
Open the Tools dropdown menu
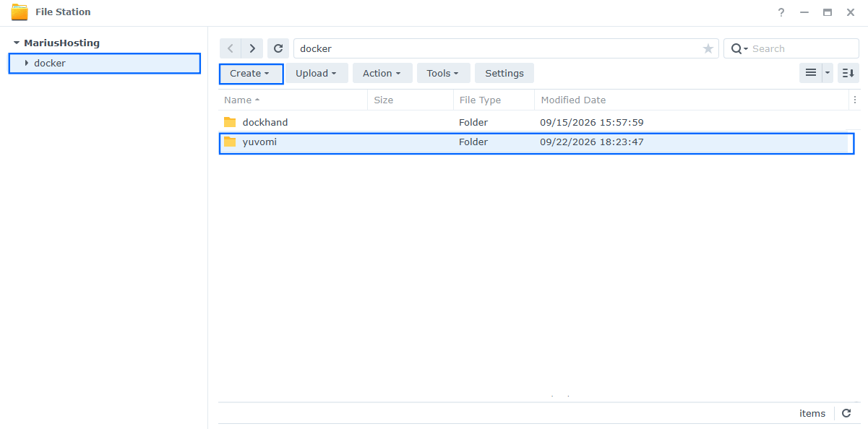click(x=443, y=73)
